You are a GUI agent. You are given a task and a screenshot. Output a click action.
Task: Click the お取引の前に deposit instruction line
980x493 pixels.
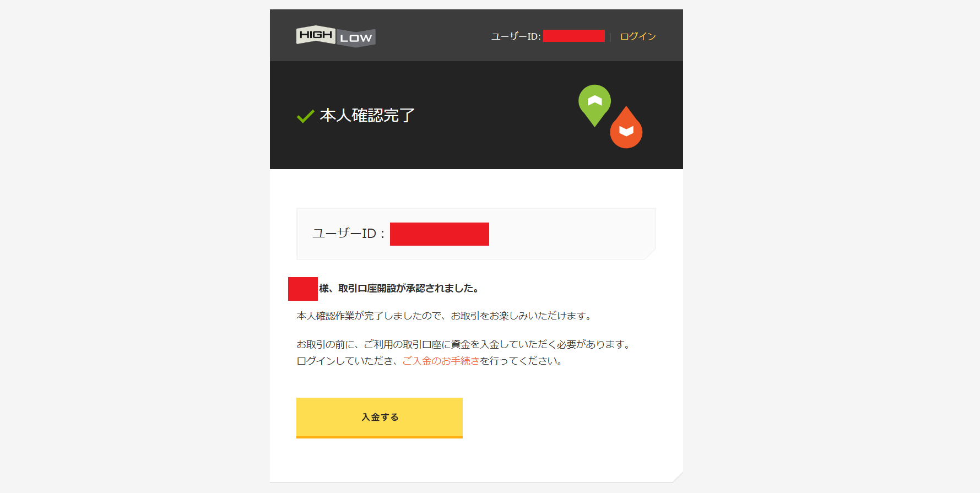pyautogui.click(x=464, y=344)
